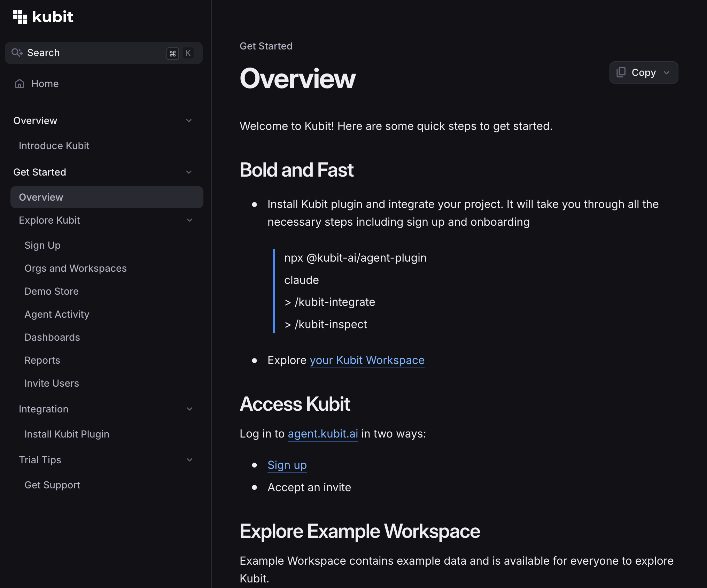Open the agent.kubit.ai link
Viewport: 707px width, 588px height.
pos(323,434)
